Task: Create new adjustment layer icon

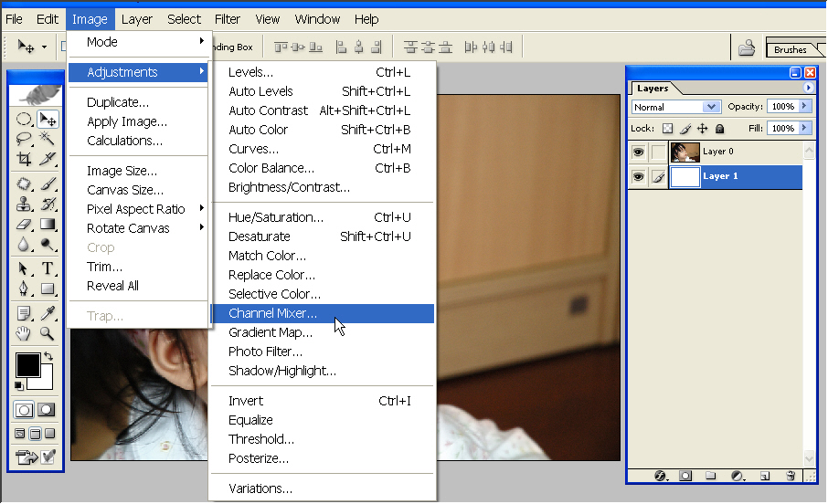Action: (738, 476)
